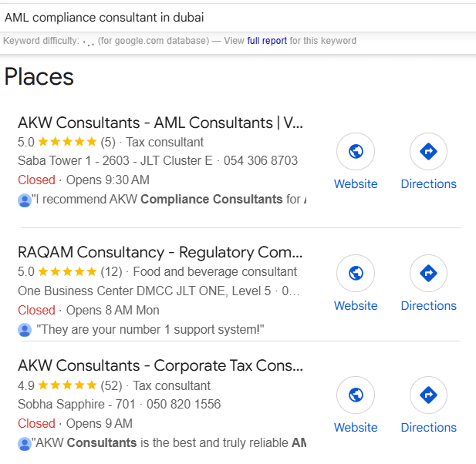Click reviewer avatar beside 'number 1 support system'
The height and width of the screenshot is (464, 476).
[x=25, y=330]
